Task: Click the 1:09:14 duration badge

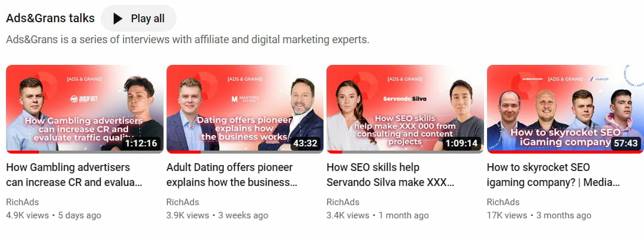Action: pyautogui.click(x=462, y=143)
